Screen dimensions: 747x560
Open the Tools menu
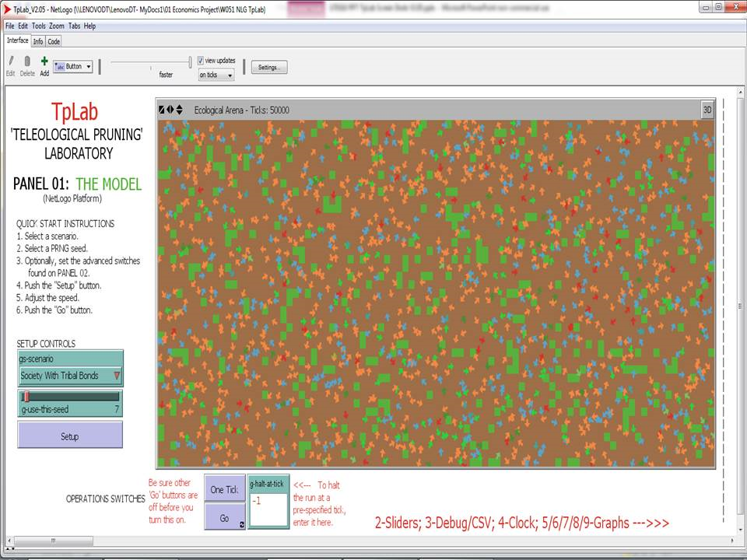coord(38,26)
